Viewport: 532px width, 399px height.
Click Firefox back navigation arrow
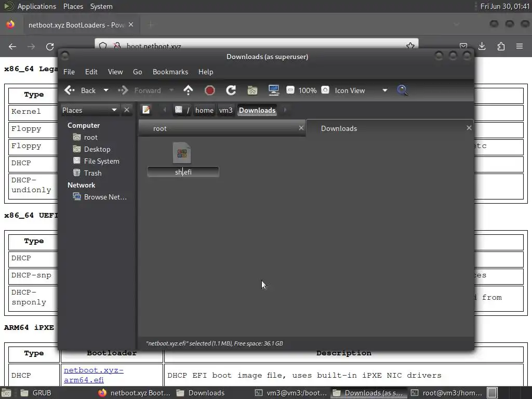12,46
